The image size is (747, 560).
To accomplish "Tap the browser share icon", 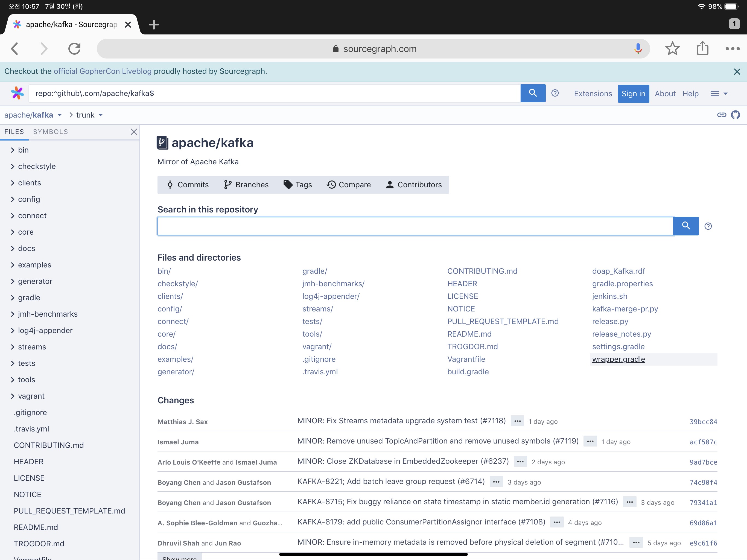I will point(702,49).
